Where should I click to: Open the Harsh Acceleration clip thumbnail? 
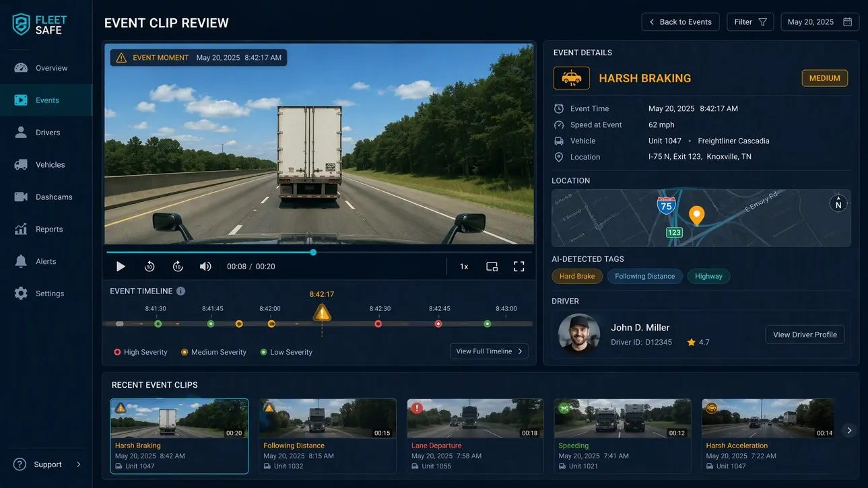[768, 419]
